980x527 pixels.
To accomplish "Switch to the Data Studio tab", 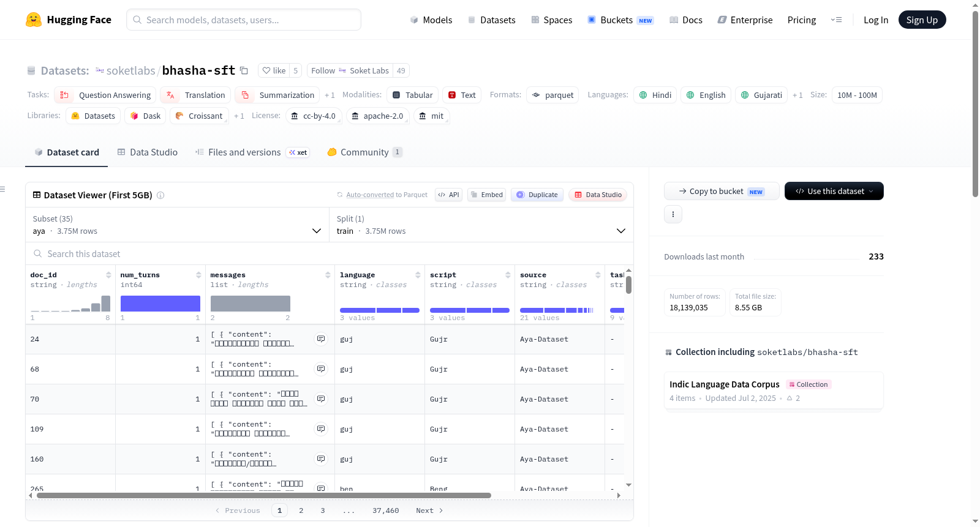I will [148, 152].
